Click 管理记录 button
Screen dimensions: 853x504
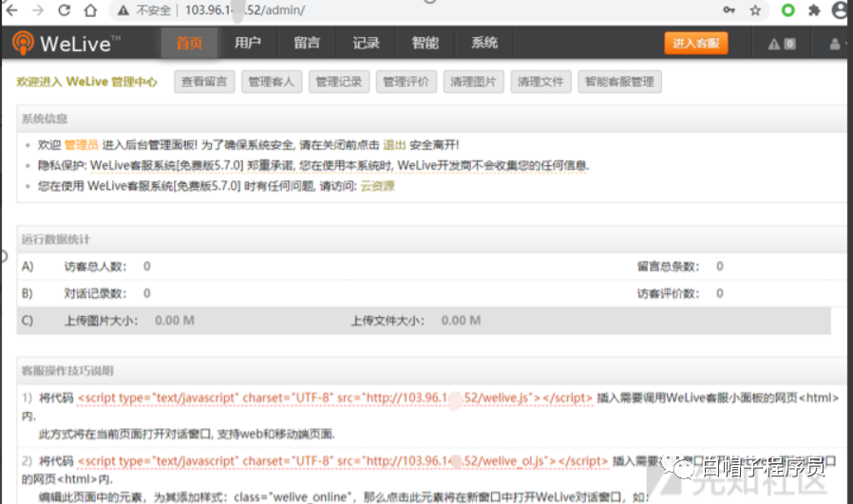pyautogui.click(x=339, y=82)
